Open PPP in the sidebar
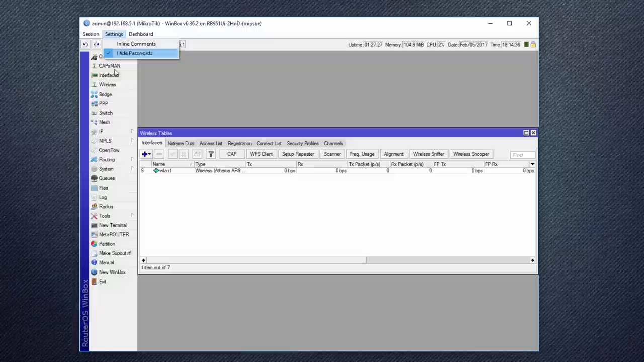Screen dimensions: 644x362 [x=103, y=104]
